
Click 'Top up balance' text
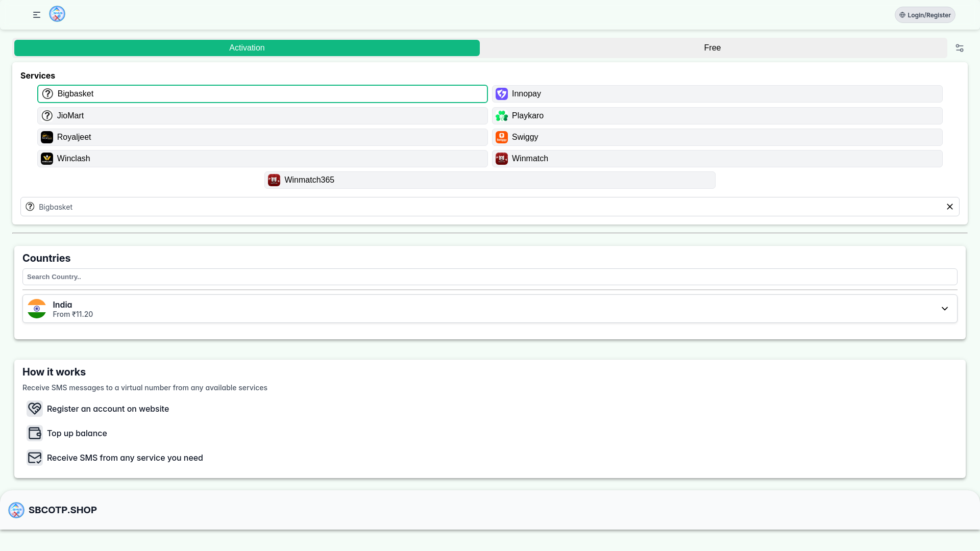77,433
